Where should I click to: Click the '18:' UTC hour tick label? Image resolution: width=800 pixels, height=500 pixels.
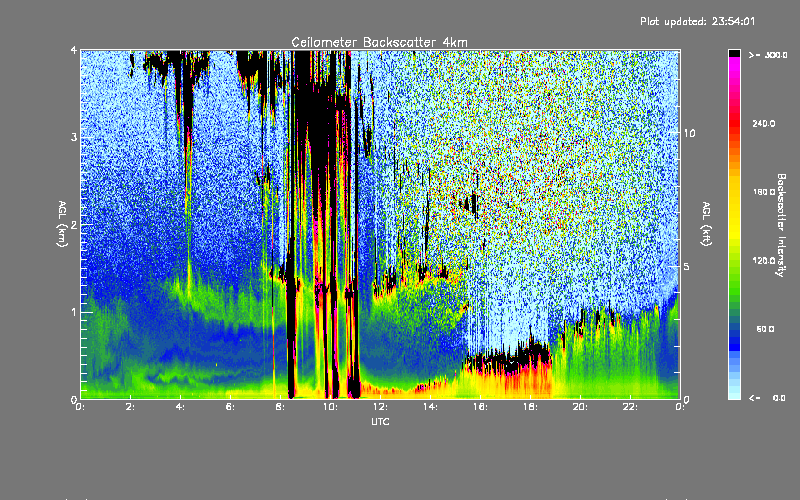[530, 407]
